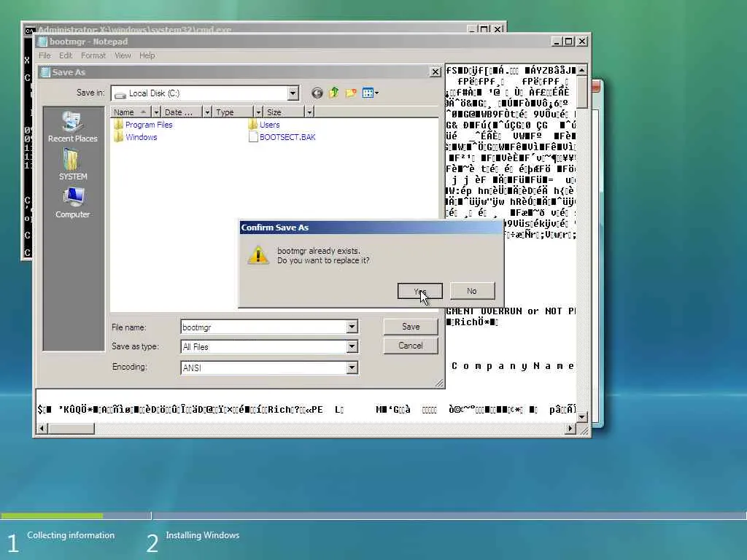Image resolution: width=747 pixels, height=560 pixels.
Task: Expand the Encoding dropdown
Action: pos(352,367)
